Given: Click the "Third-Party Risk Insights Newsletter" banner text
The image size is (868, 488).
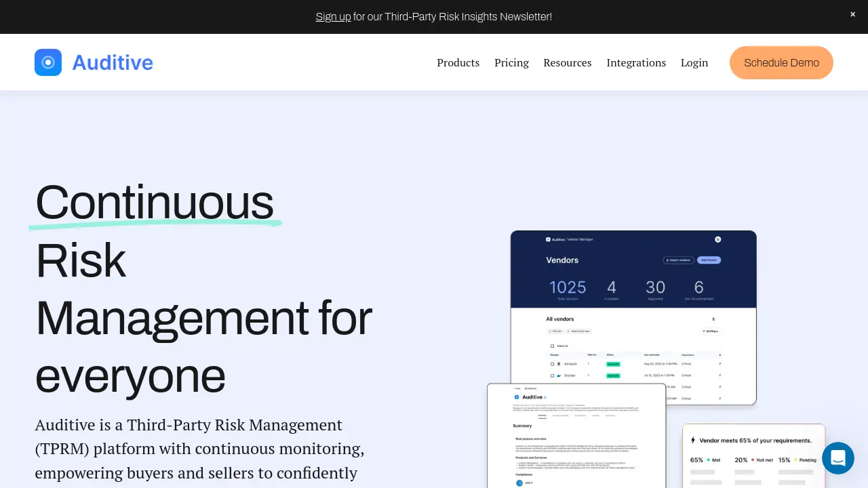Looking at the screenshot, I should point(468,16).
